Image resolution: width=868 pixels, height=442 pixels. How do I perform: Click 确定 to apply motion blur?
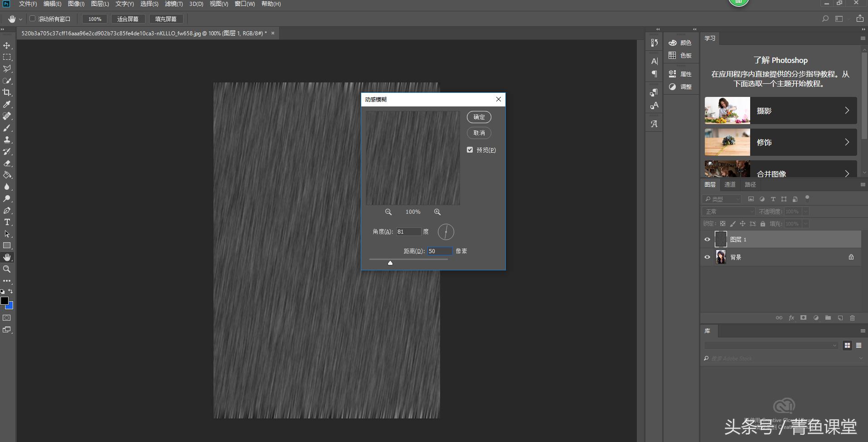pos(479,117)
